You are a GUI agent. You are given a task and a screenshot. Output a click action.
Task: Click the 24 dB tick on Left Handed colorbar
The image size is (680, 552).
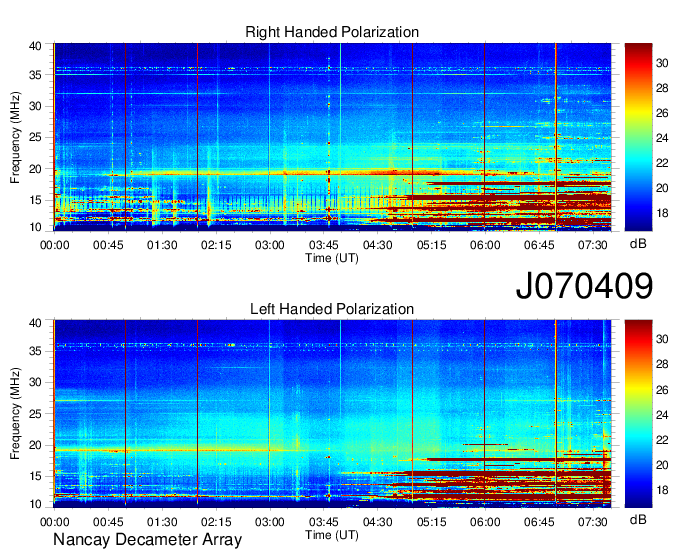pos(662,415)
